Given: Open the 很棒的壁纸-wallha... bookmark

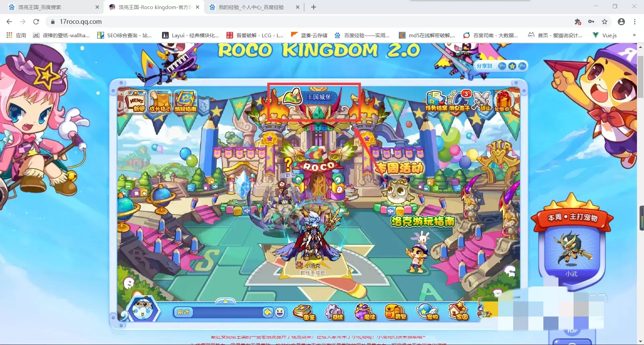Looking at the screenshot, I should click(61, 35).
